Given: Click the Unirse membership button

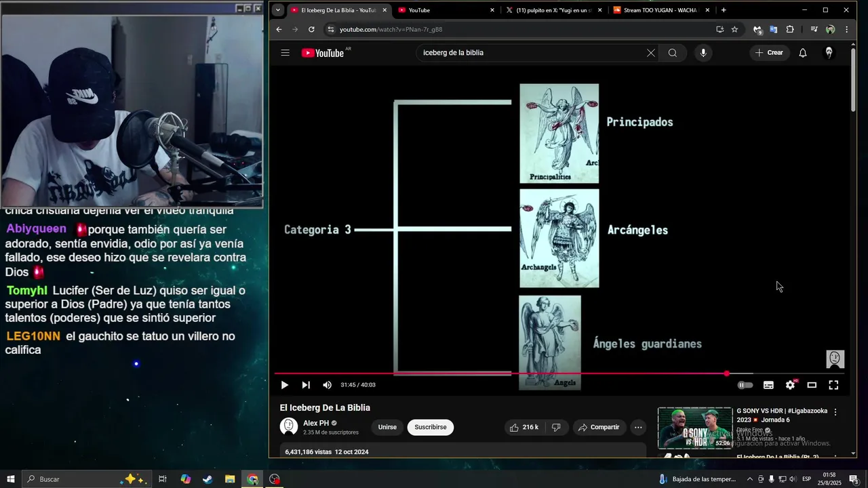Looking at the screenshot, I should tap(387, 428).
